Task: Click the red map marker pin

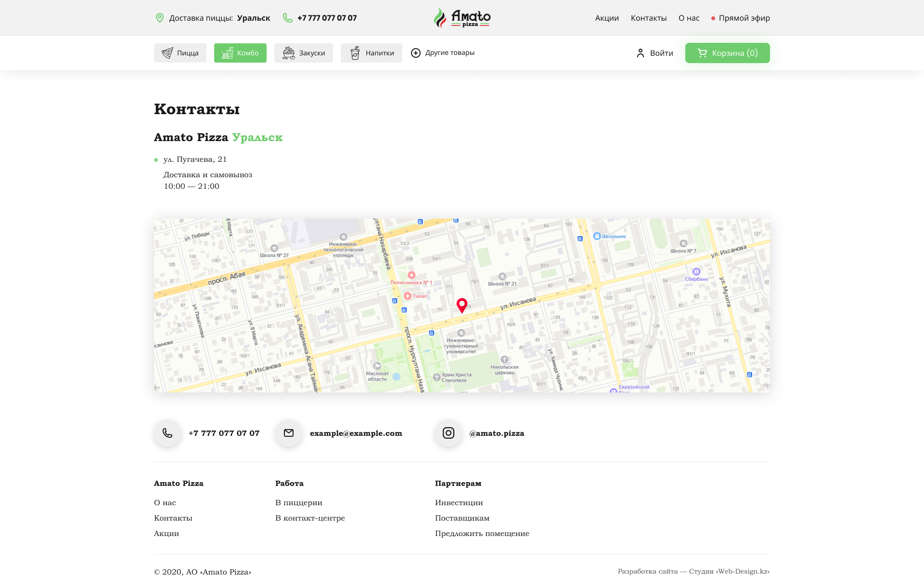Action: (x=462, y=305)
